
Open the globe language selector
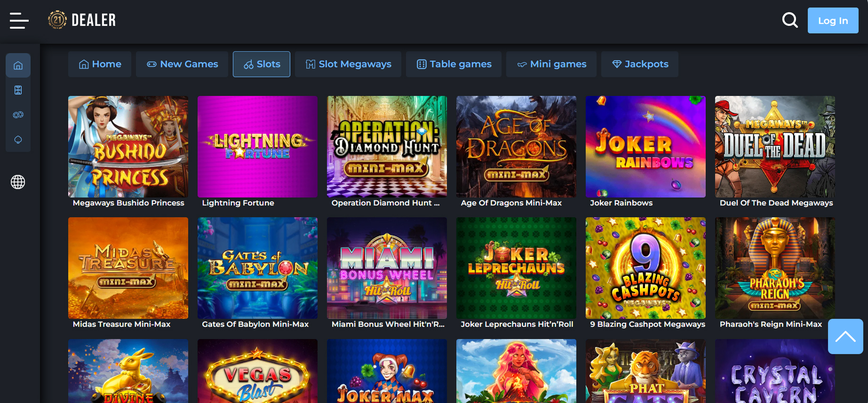[18, 182]
